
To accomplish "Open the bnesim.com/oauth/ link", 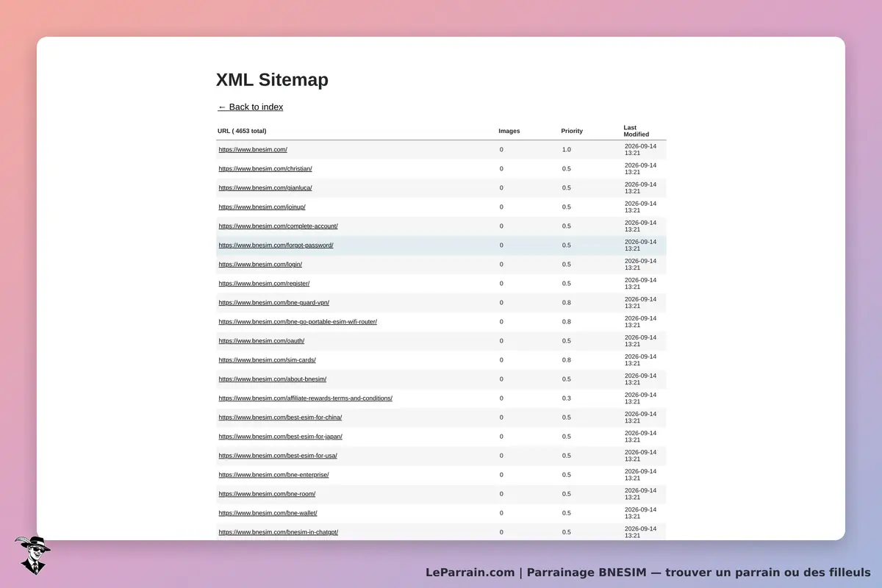I will [x=261, y=341].
